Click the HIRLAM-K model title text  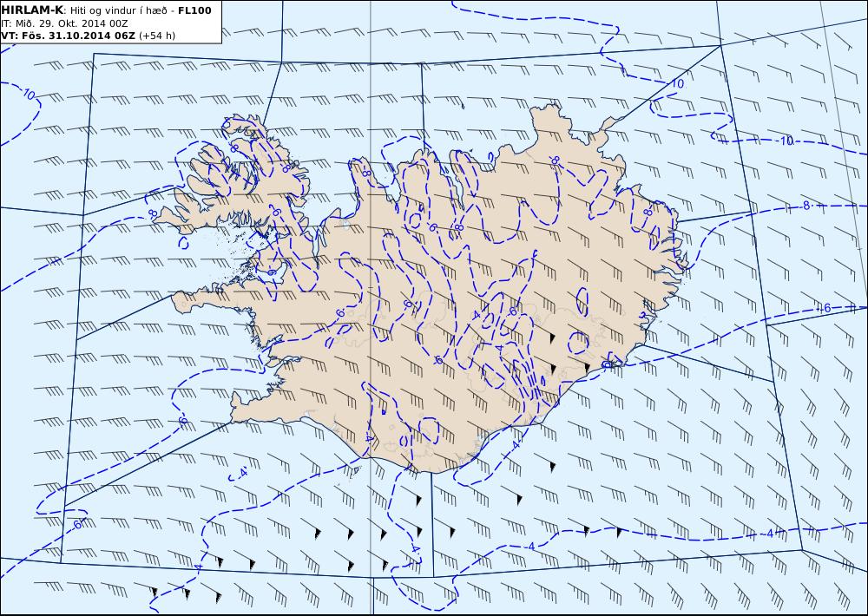click(x=33, y=10)
